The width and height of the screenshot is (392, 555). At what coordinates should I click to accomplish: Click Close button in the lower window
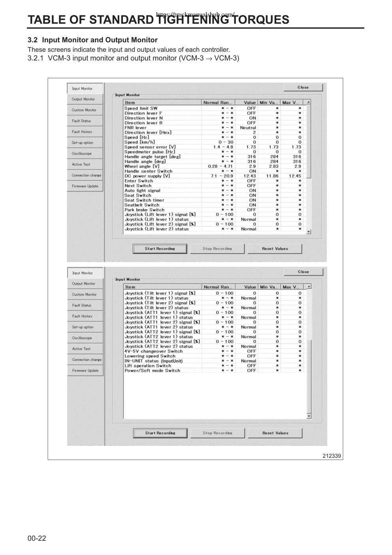(x=303, y=272)
